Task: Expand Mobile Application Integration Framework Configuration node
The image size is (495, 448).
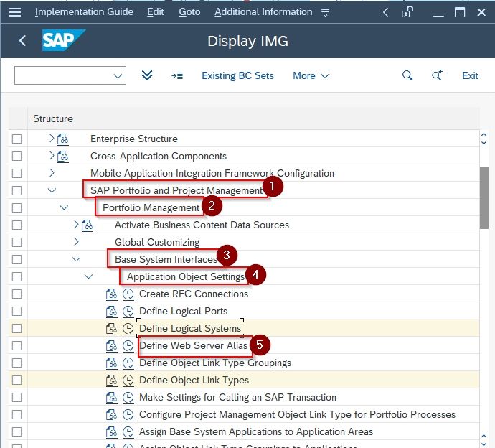Action: pyautogui.click(x=52, y=172)
